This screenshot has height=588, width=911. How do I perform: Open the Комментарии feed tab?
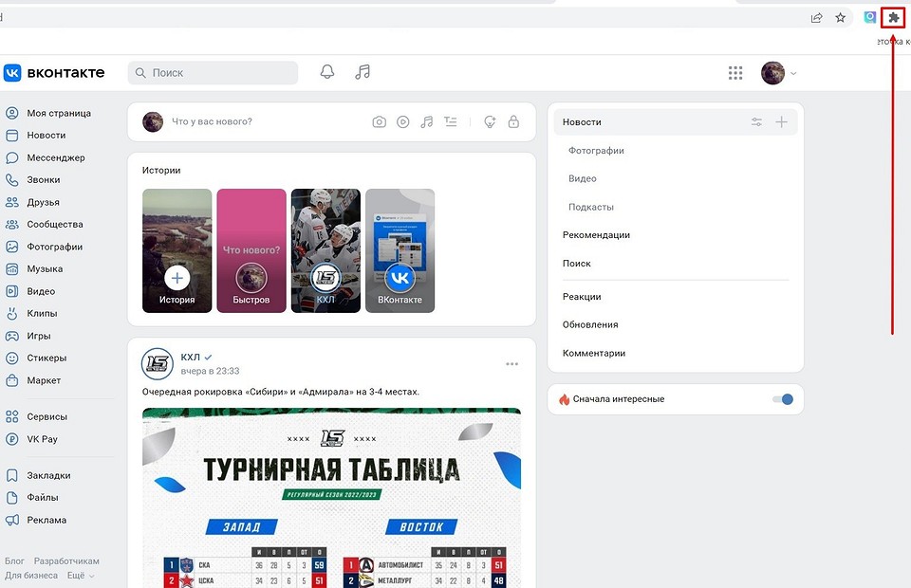594,353
